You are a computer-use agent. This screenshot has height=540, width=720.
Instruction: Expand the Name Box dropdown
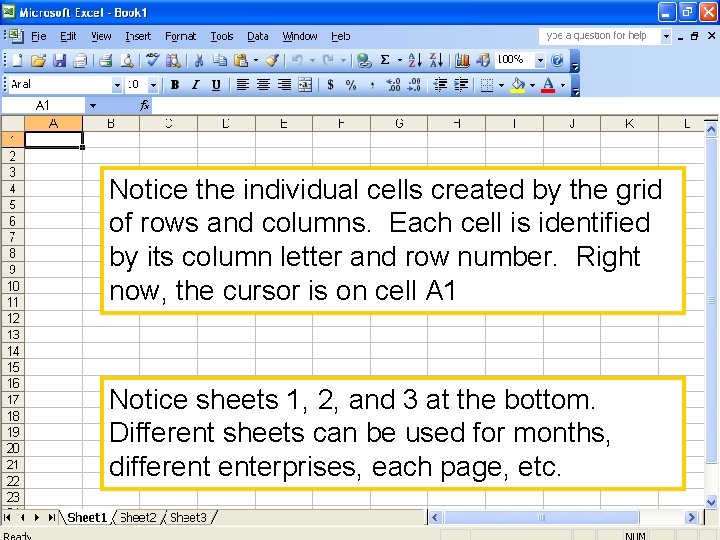(x=93, y=106)
